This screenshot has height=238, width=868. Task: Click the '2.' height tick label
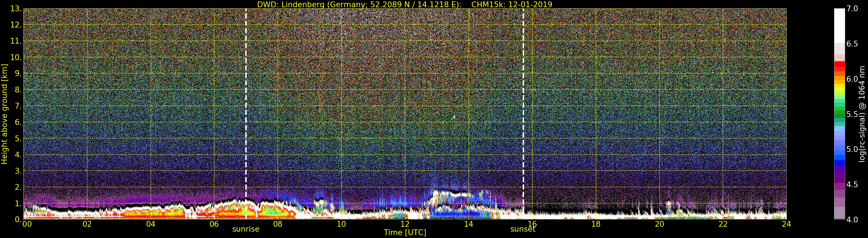[18, 187]
